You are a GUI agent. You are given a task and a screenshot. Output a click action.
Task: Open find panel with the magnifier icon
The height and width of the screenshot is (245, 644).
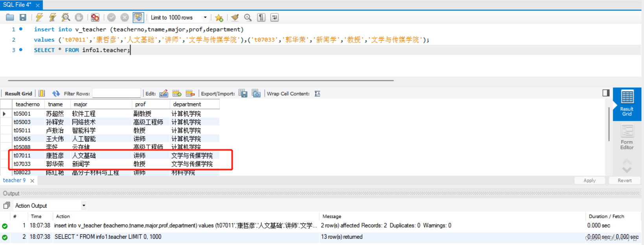point(248,17)
